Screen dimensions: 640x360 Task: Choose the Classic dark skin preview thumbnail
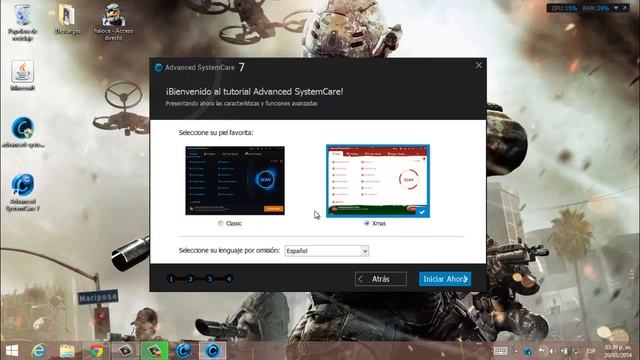235,180
